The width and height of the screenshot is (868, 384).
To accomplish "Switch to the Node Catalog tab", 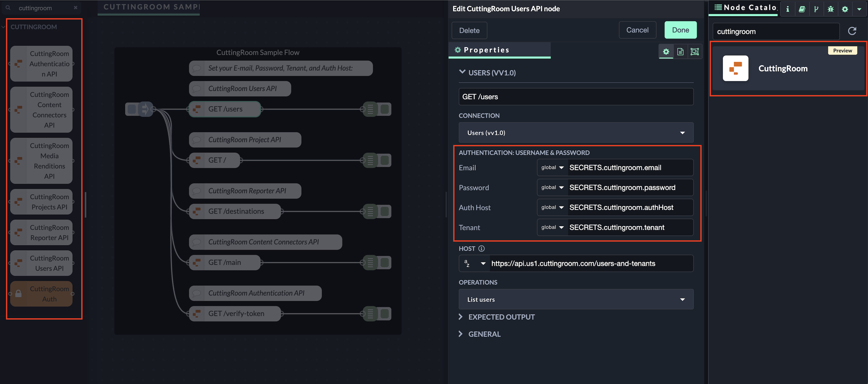I will pyautogui.click(x=745, y=8).
